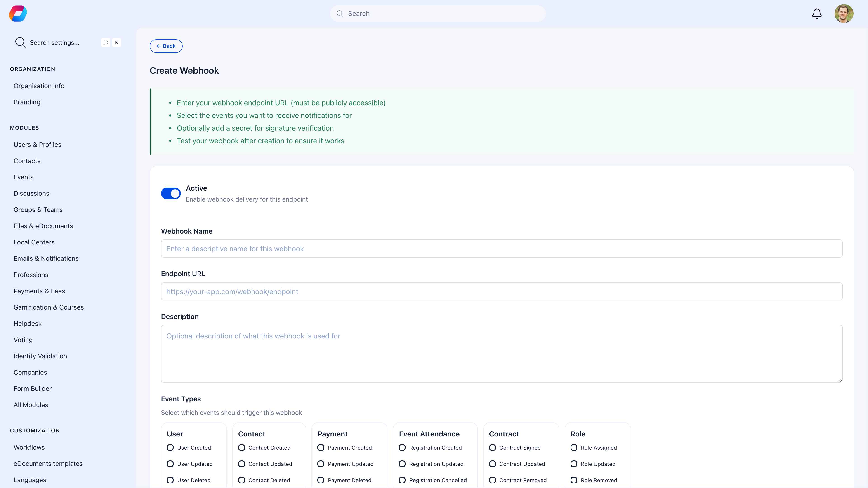868x488 pixels.
Task: Select the Contract Signed event
Action: pyautogui.click(x=493, y=448)
